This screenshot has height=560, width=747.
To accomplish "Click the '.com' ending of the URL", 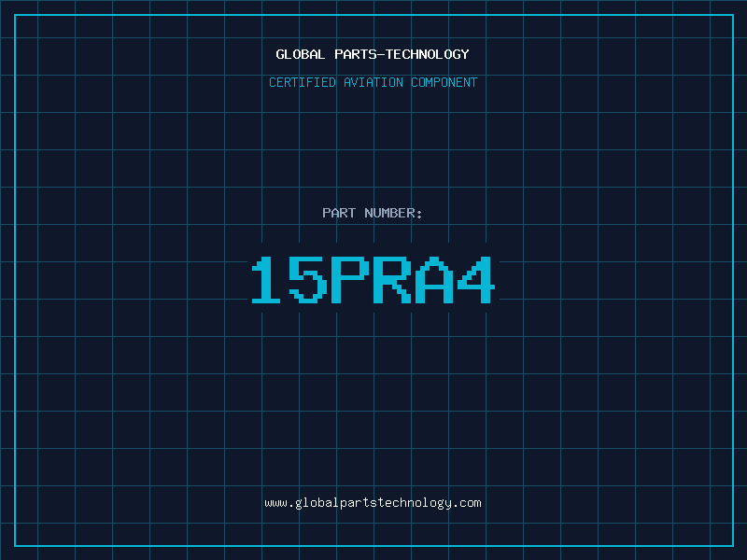I will [x=468, y=502].
